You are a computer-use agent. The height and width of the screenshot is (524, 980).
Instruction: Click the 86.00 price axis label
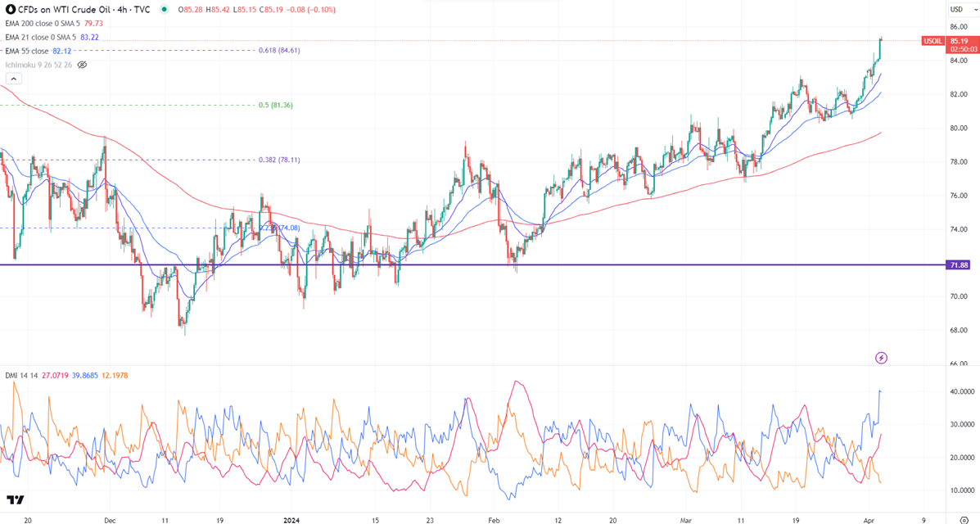pos(959,27)
